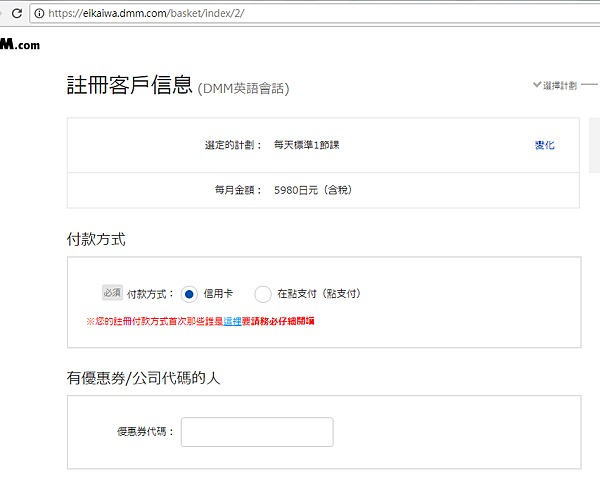Click the 優惠券代碼 label
This screenshot has height=478, width=600.
tap(145, 432)
